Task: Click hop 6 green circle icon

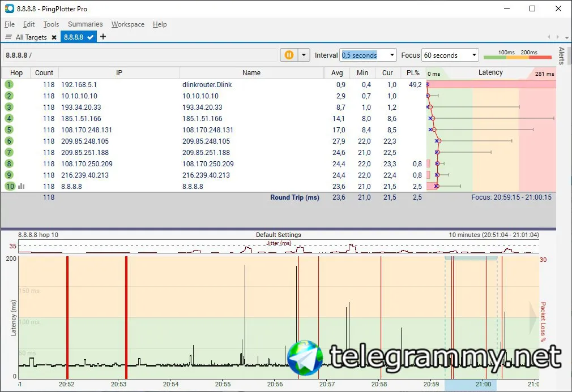Action: click(9, 141)
